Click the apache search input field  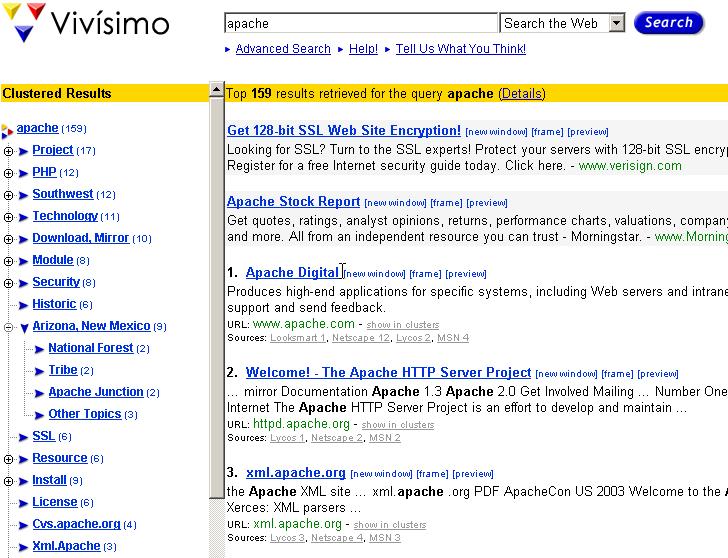361,23
